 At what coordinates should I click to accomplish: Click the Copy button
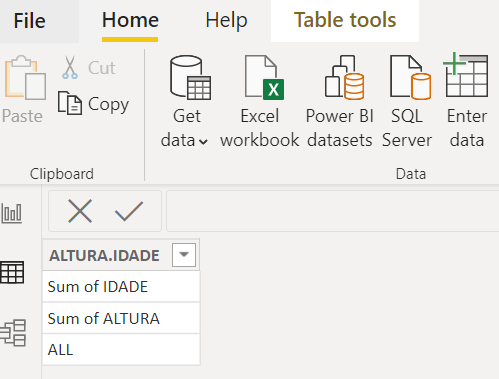tap(93, 104)
